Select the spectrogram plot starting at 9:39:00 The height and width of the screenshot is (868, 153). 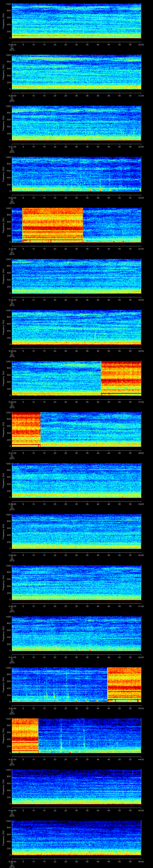point(76,531)
